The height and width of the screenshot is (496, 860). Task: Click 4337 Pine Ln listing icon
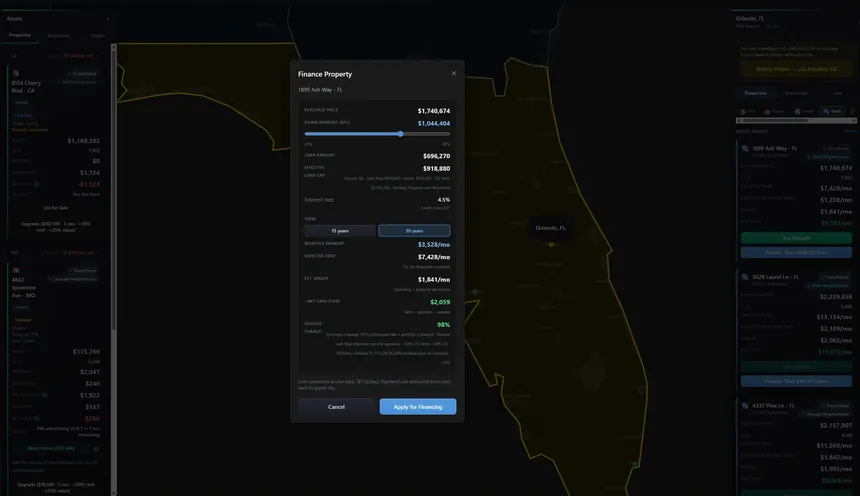coord(745,406)
